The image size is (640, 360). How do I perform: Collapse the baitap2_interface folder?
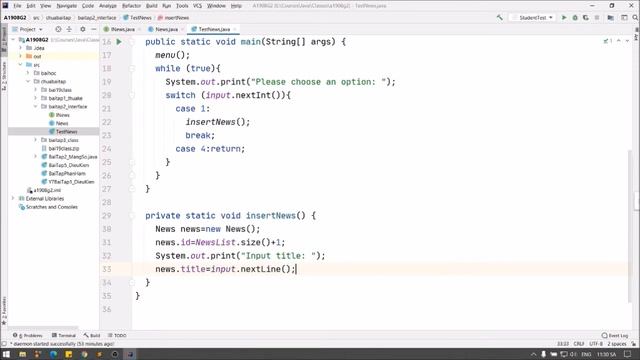(x=36, y=107)
